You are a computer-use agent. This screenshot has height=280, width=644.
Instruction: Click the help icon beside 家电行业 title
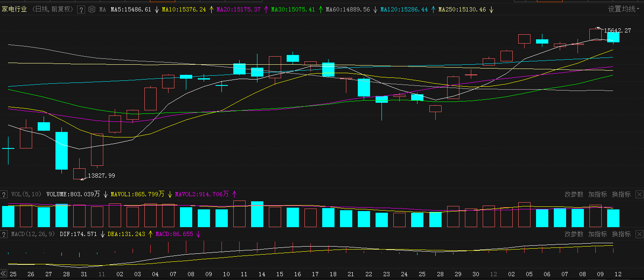click(x=81, y=9)
